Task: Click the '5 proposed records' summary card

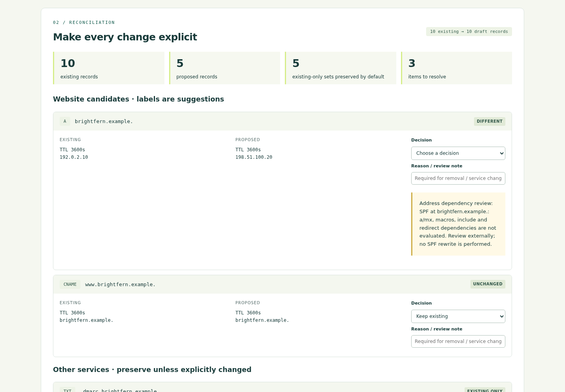Action: [x=225, y=68]
